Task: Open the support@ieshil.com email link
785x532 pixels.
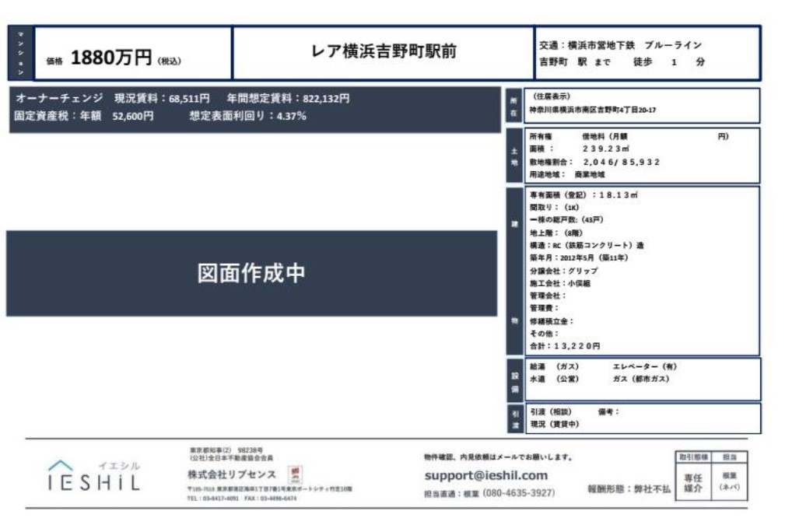Action: [485, 475]
